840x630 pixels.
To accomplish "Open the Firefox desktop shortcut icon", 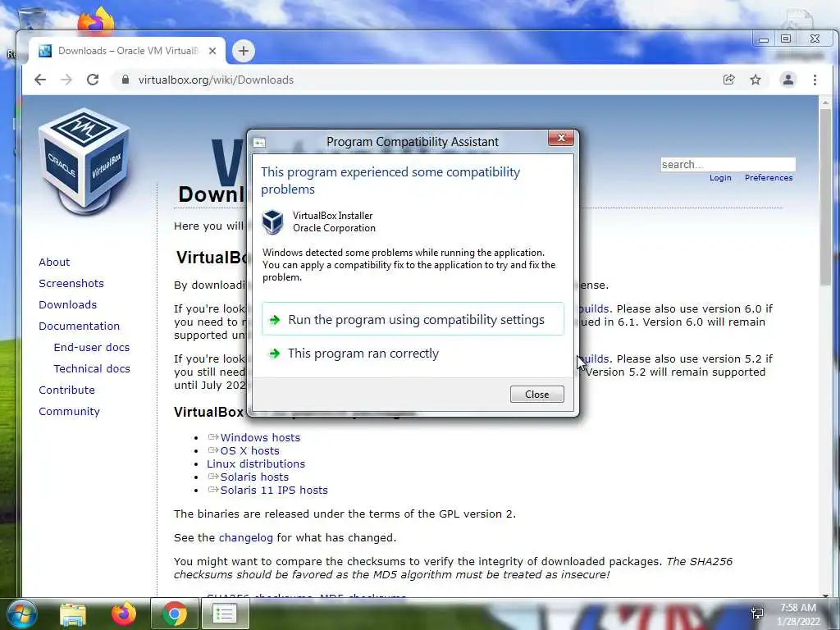I will click(97, 21).
